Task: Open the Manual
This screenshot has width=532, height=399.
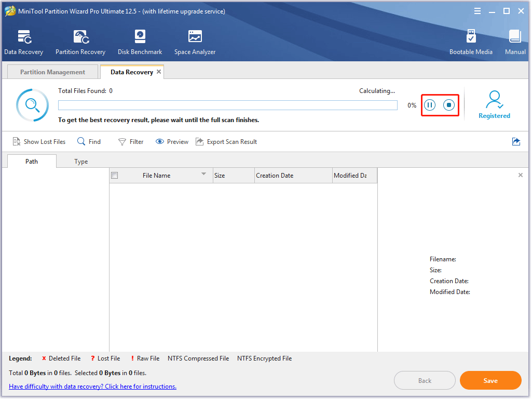Action: pyautogui.click(x=515, y=43)
